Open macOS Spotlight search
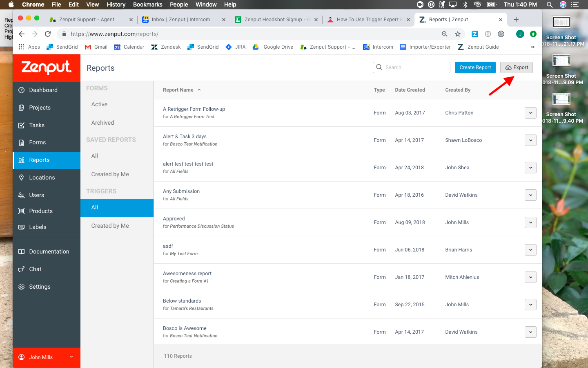Screen dimensions: 588x368 pyautogui.click(x=550, y=4)
